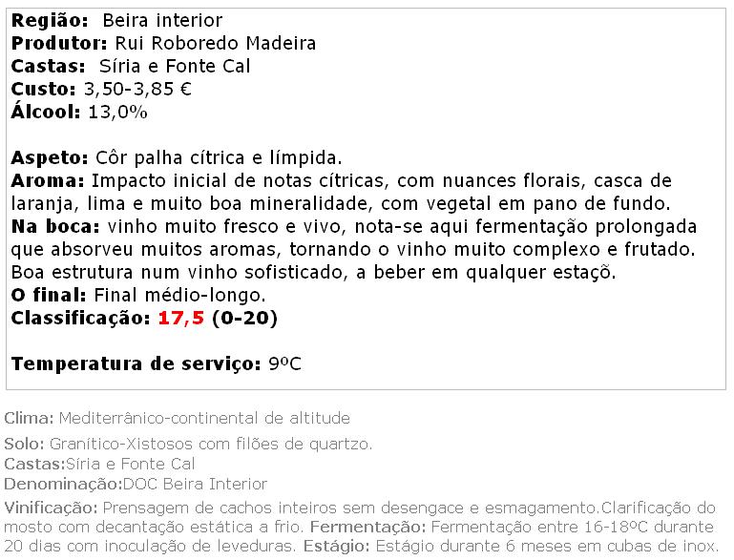Click 'DOC Beira Interior' denomination text
The height and width of the screenshot is (560, 734).
click(x=195, y=484)
